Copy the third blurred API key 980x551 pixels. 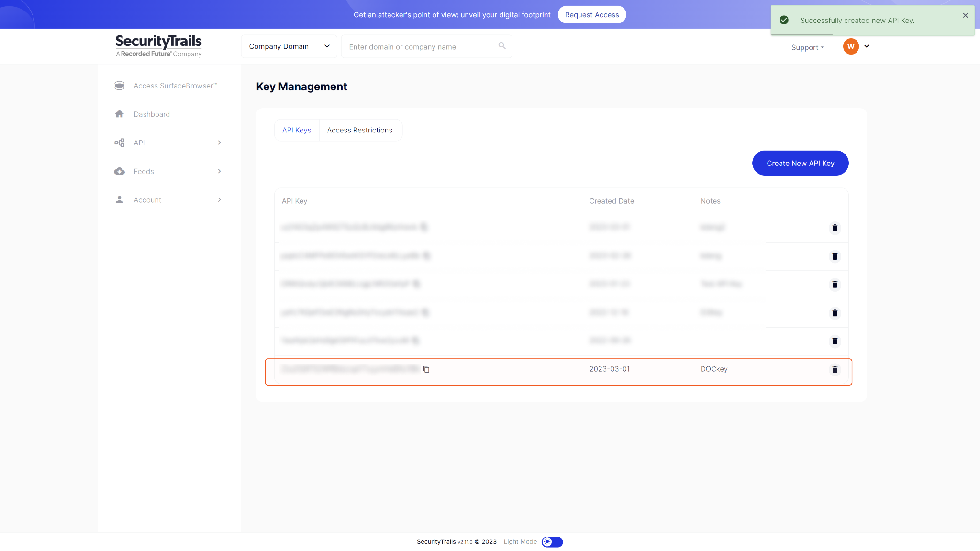pyautogui.click(x=417, y=284)
